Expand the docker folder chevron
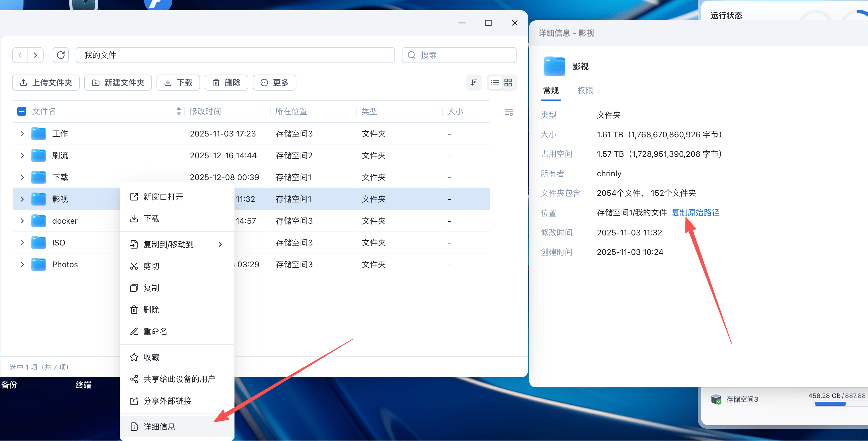Screen dimensions: 868x441 tap(22, 221)
